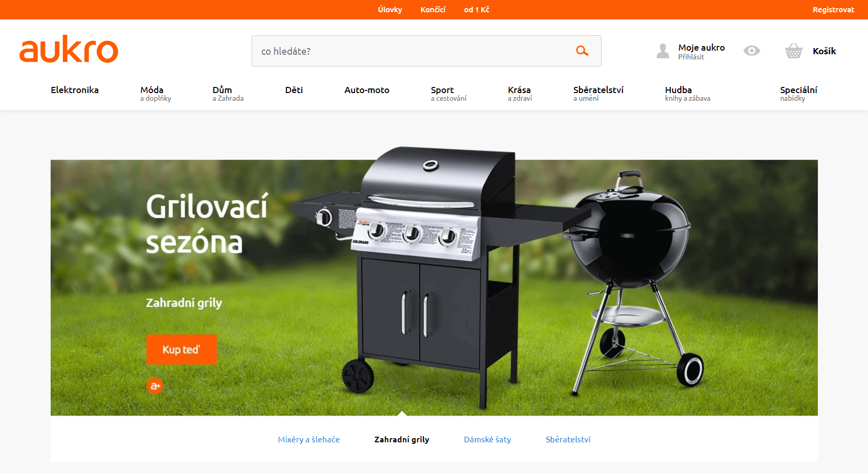The height and width of the screenshot is (473, 868).
Task: Select the Auto-moto menu item
Action: [367, 90]
